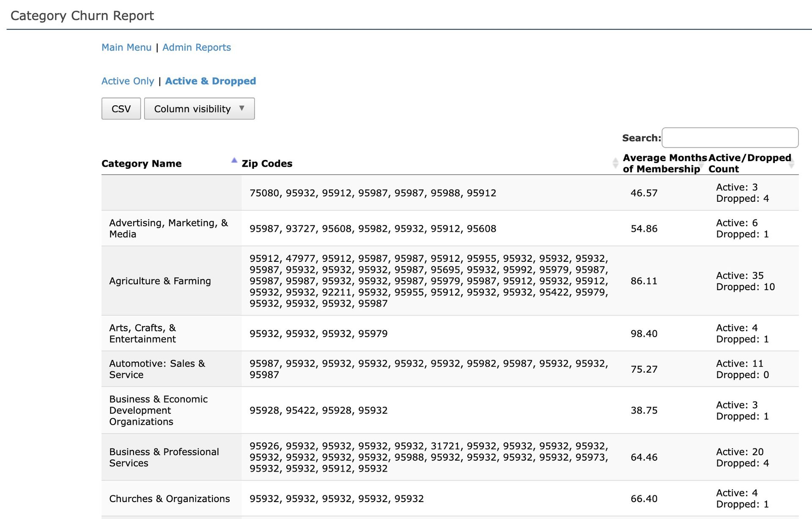Open the Admin Reports page
Screen dimensions: 812x519
[x=196, y=47]
